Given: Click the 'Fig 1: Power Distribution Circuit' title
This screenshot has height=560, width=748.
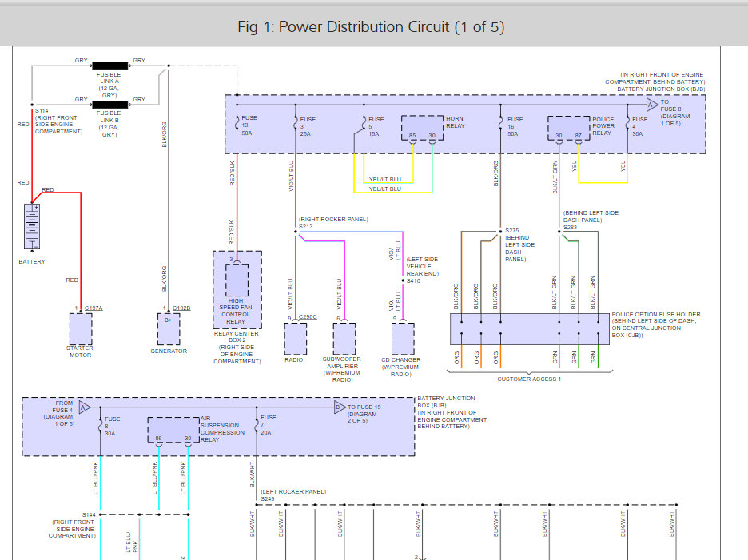Looking at the screenshot, I should tap(371, 26).
